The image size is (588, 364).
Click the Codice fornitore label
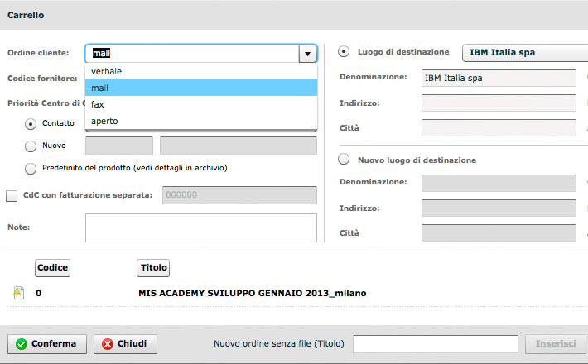(42, 79)
